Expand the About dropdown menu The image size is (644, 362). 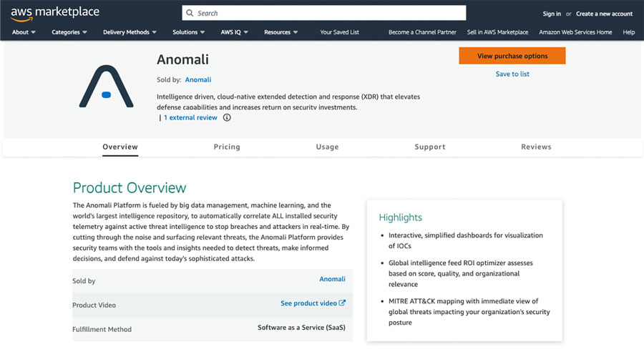[x=24, y=32]
